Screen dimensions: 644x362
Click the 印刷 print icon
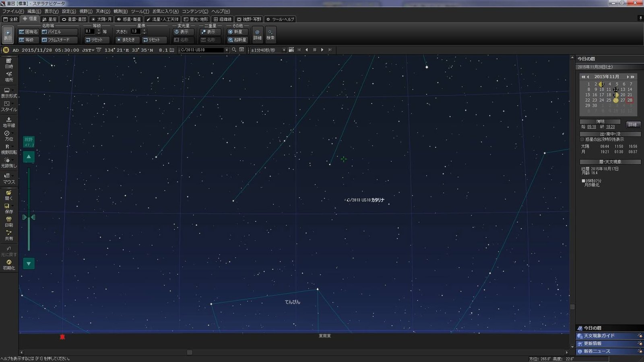pos(9,222)
